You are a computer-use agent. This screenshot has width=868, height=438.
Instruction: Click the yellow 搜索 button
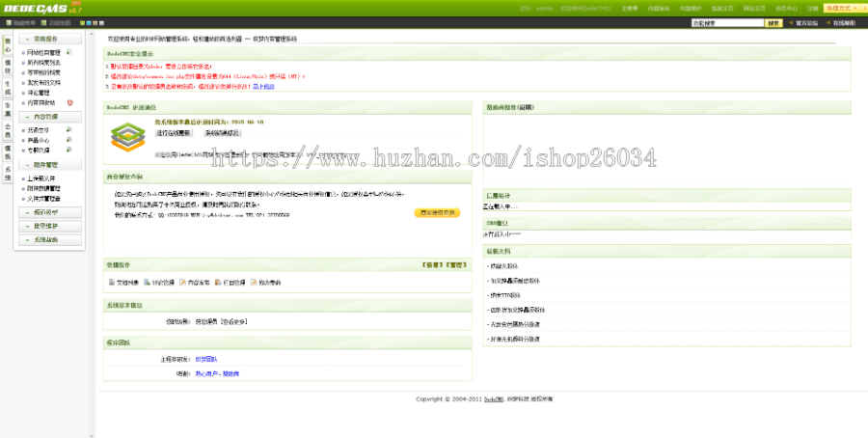tap(773, 23)
